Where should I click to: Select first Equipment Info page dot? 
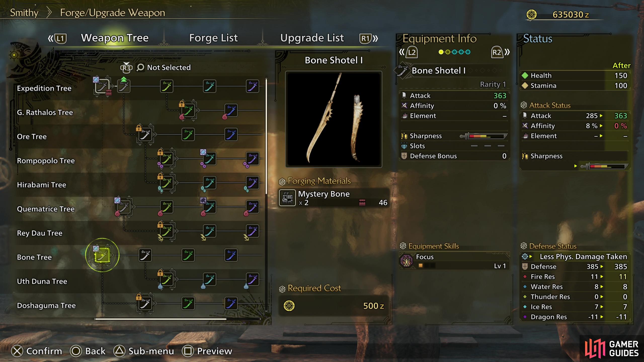[x=441, y=52]
